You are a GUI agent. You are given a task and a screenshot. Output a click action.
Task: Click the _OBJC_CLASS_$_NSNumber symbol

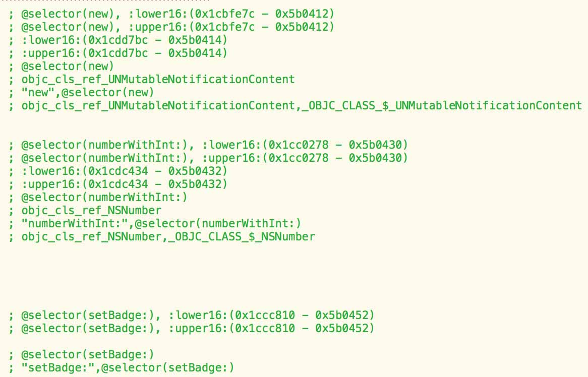click(242, 237)
